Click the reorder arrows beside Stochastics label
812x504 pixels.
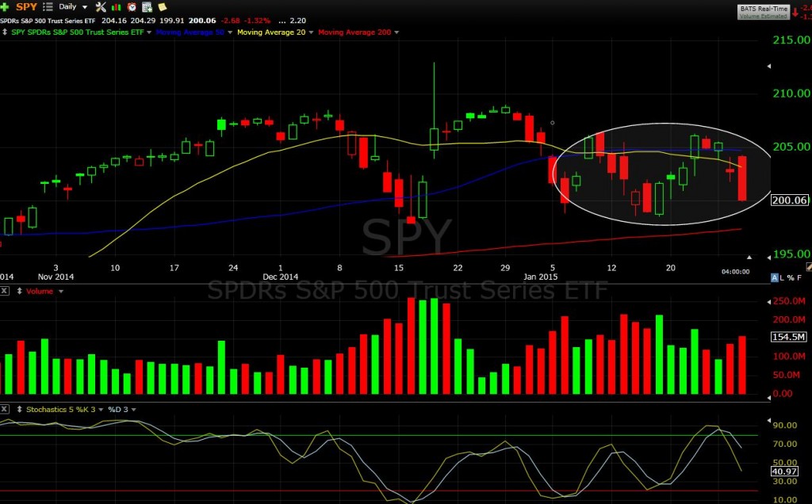point(20,410)
